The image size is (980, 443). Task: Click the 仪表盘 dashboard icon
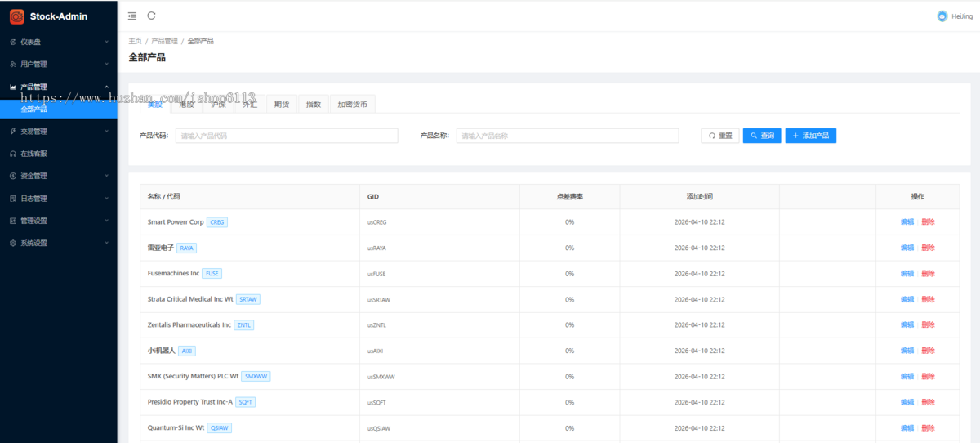pos(13,42)
